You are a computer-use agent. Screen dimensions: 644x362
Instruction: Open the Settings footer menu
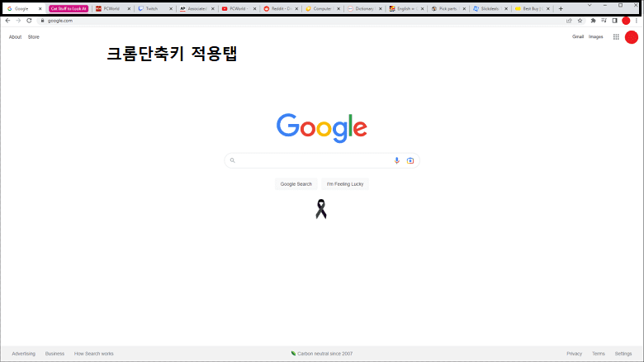point(623,354)
